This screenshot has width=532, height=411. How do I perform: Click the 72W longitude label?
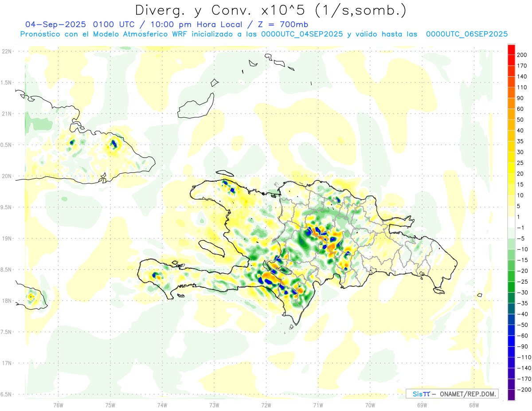pyautogui.click(x=266, y=405)
